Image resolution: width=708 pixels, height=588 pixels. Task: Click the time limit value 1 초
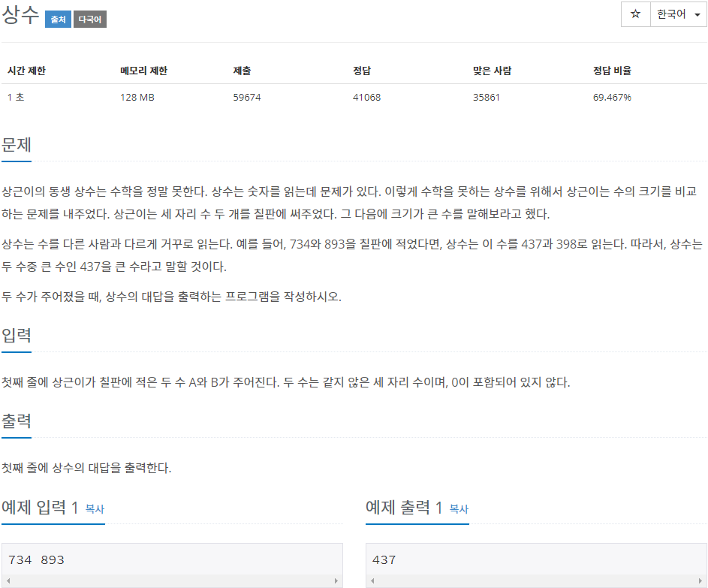point(16,97)
